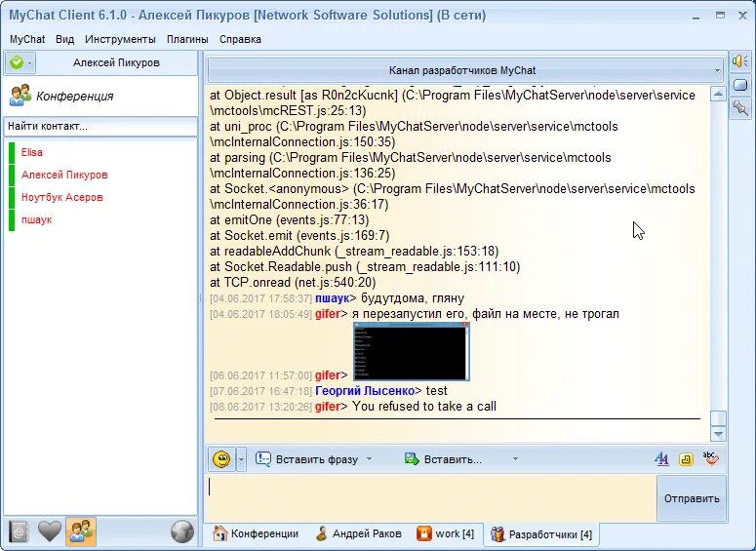Click text 'You refused to take a call'

424,407
